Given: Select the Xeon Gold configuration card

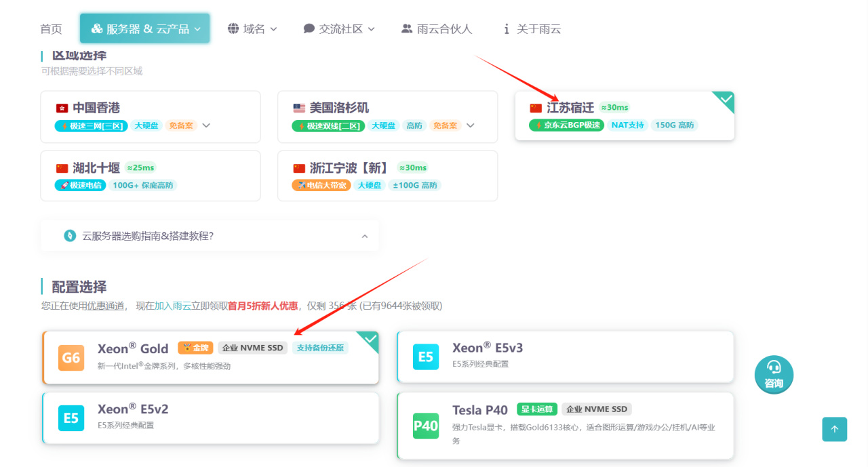Looking at the screenshot, I should click(x=210, y=357).
